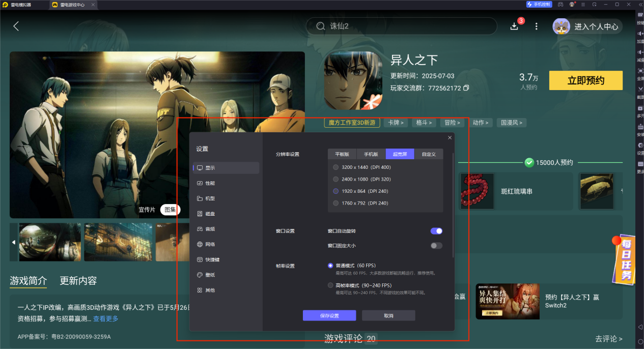Click the small avatar icon in the title bar
The height and width of the screenshot is (349, 644).
(572, 4)
